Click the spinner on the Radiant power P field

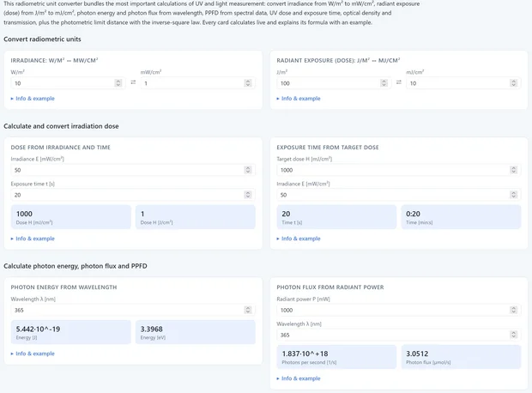[x=513, y=310]
